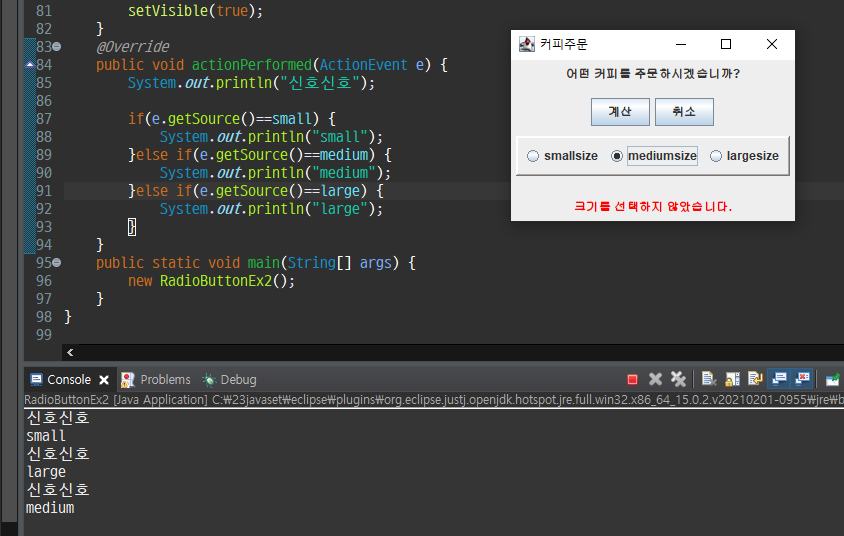
Task: Click Remove All Terminated Launches double-X icon
Action: (678, 379)
